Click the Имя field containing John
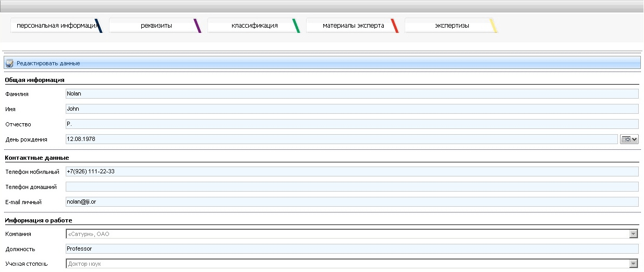This screenshot has height=272, width=644. [352, 109]
